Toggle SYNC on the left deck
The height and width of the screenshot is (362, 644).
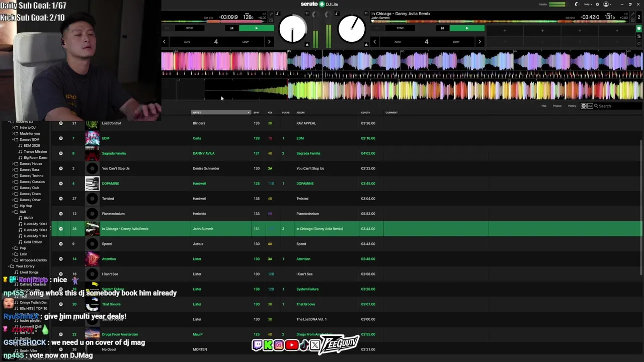(x=190, y=28)
